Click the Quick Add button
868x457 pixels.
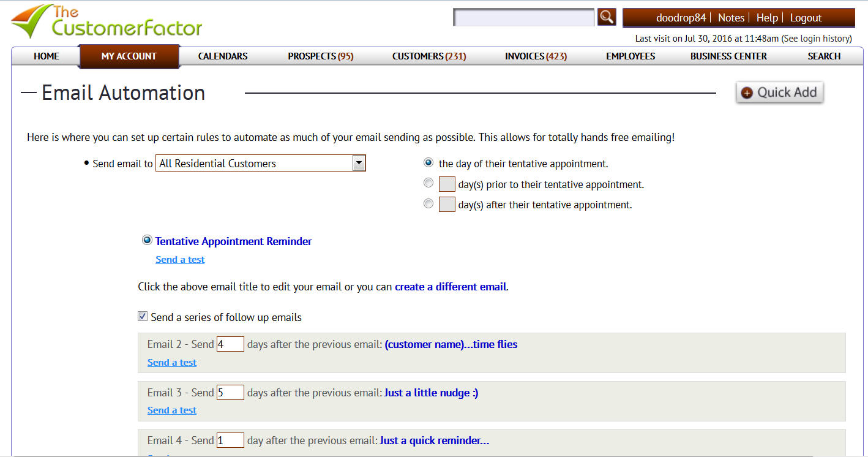tap(779, 93)
